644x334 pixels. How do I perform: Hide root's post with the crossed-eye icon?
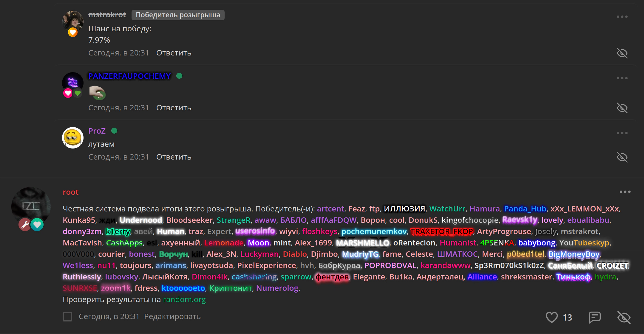tap(624, 317)
